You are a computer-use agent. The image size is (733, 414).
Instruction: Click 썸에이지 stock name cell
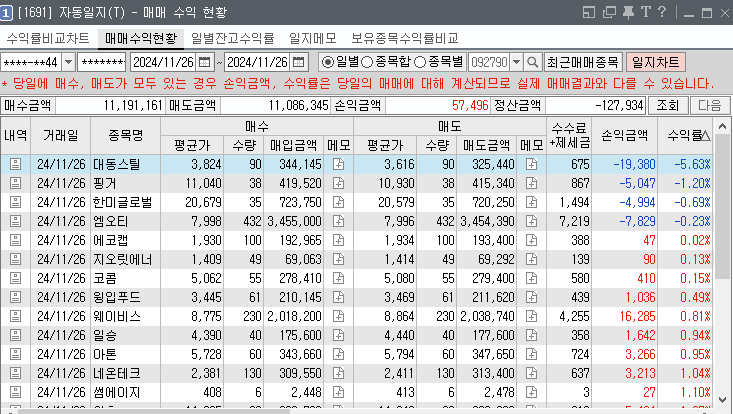point(125,392)
